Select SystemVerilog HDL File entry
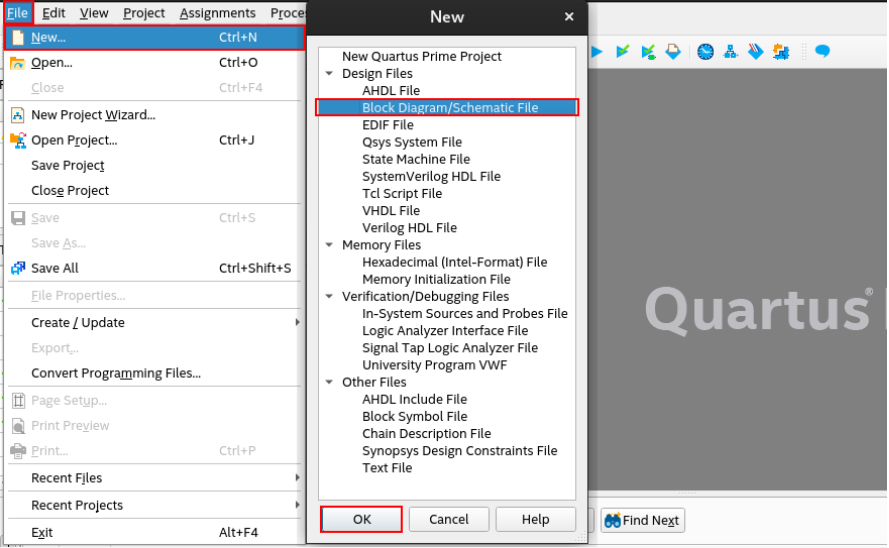 click(x=431, y=176)
